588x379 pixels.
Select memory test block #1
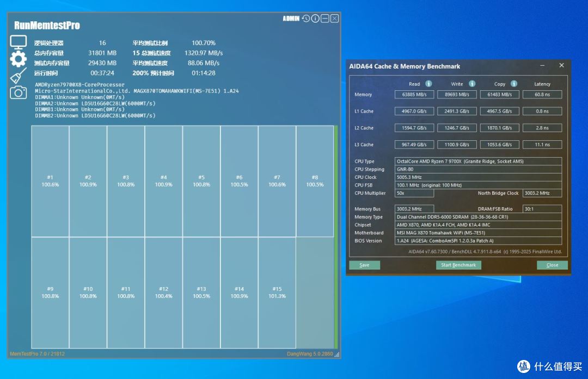(50, 181)
